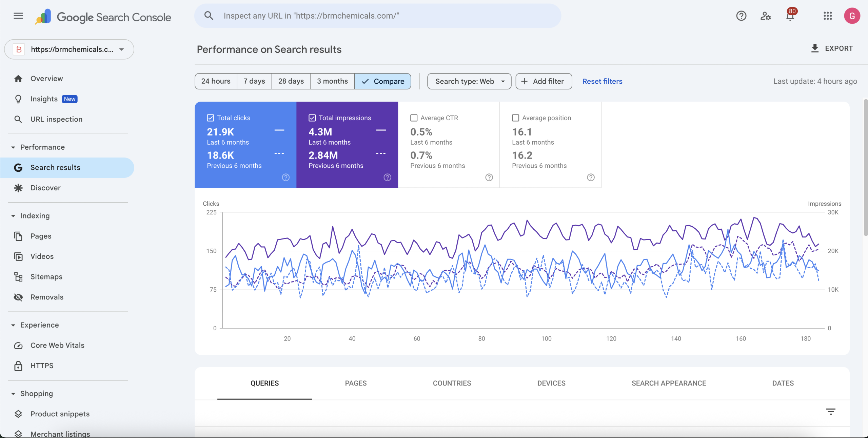Click the Search Console settings person icon
The width and height of the screenshot is (868, 438).
766,16
